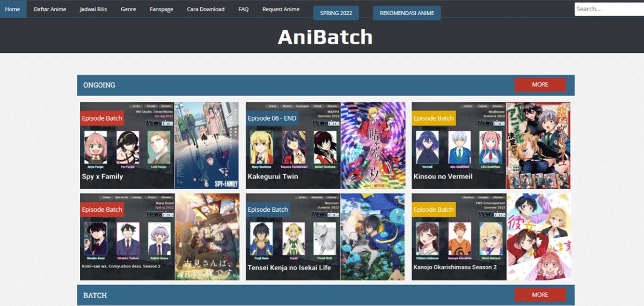Click Kazuya Kinoshita character portrait

tap(459, 239)
